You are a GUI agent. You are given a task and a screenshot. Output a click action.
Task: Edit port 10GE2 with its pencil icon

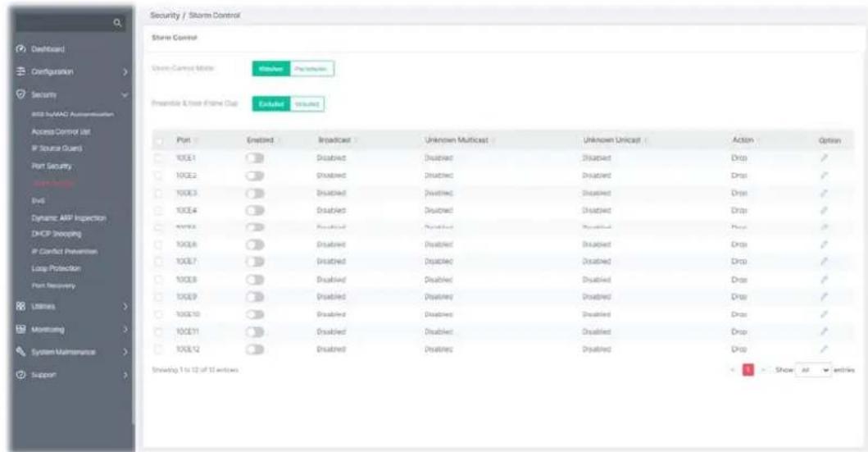[x=824, y=175]
